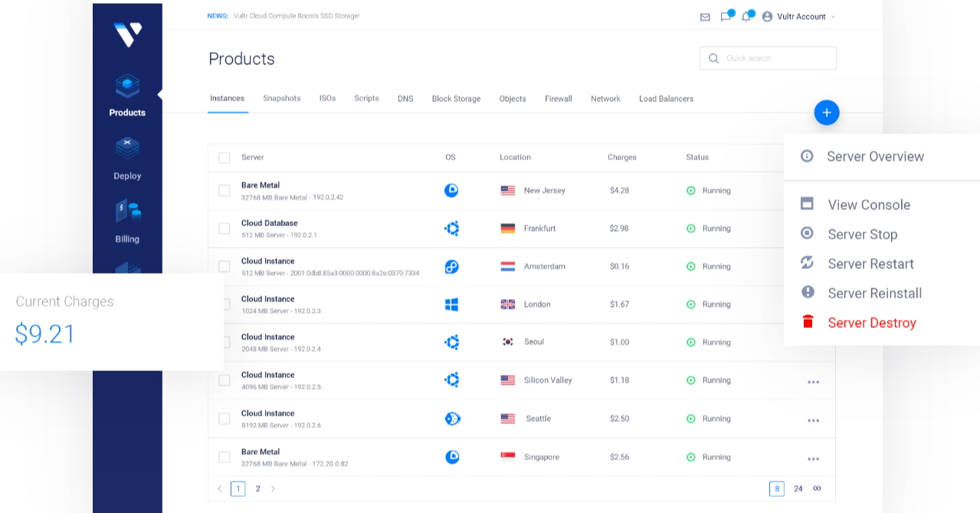Open the Network tab
The image size is (980, 513).
coord(605,99)
